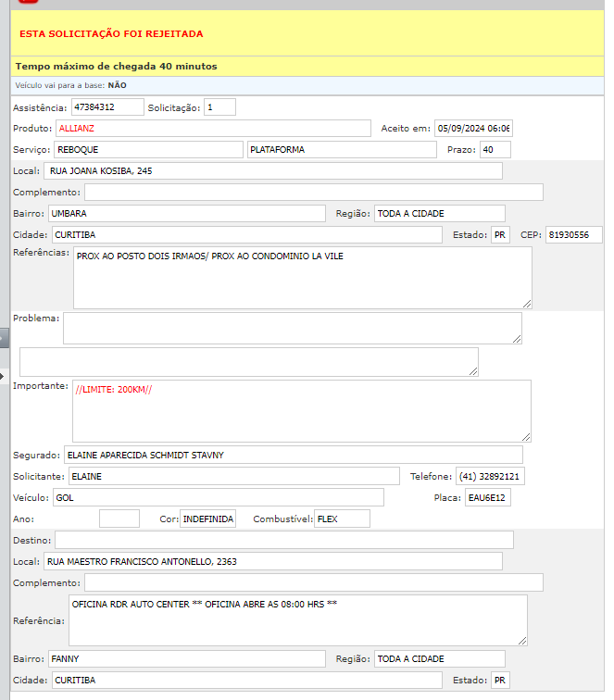The width and height of the screenshot is (614, 700).
Task: Click the Assistência number field
Action: pos(107,107)
